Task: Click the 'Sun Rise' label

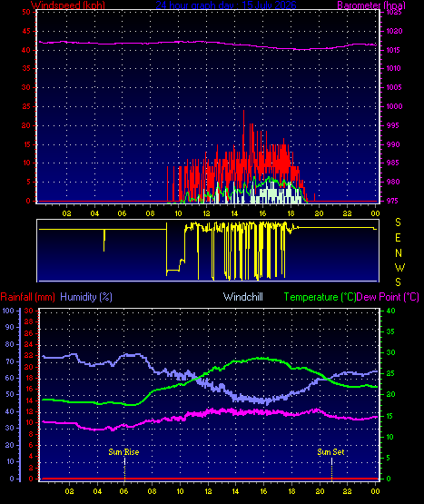Action: point(123,452)
